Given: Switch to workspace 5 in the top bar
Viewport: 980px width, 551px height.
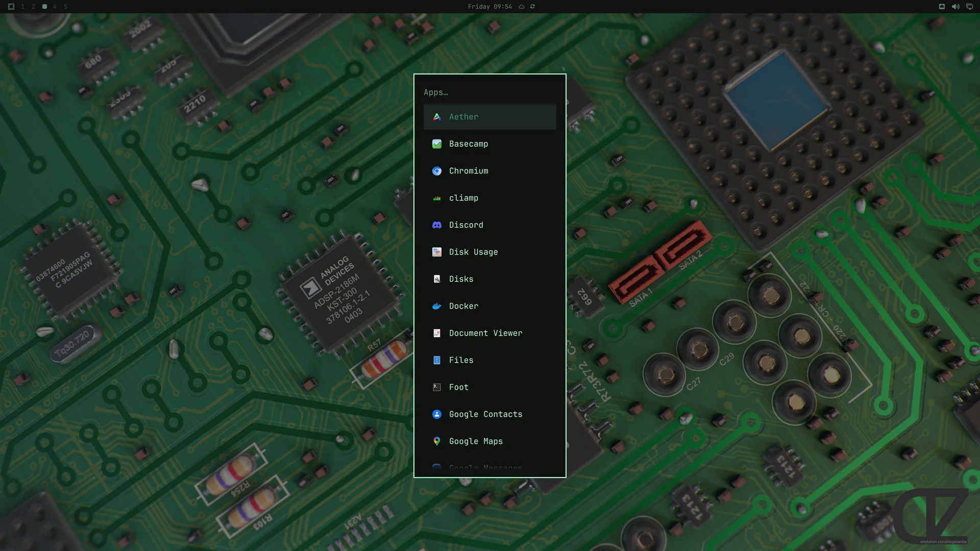Looking at the screenshot, I should 65,7.
